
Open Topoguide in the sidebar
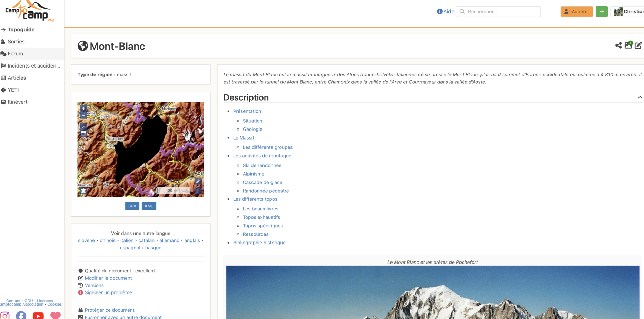[x=21, y=30]
